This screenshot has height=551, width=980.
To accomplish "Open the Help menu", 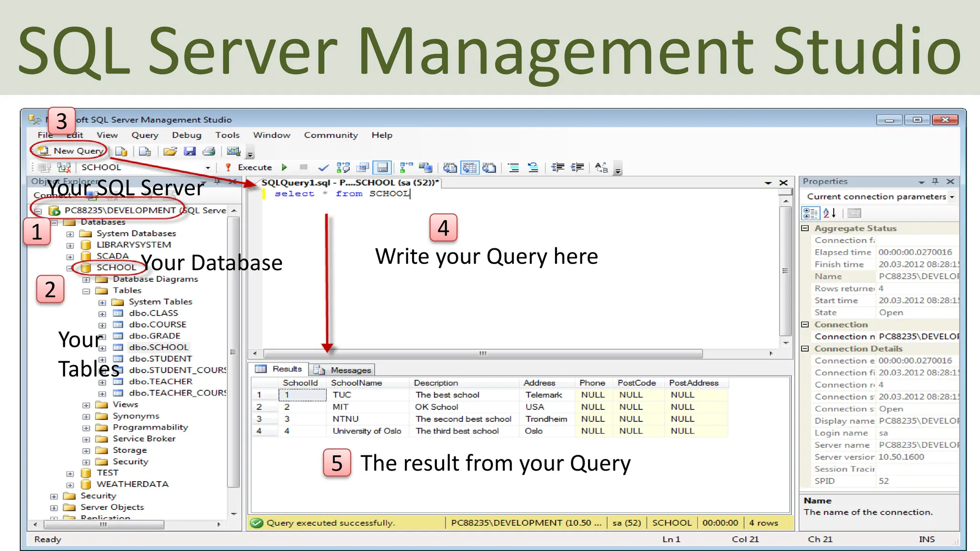I will pyautogui.click(x=382, y=135).
